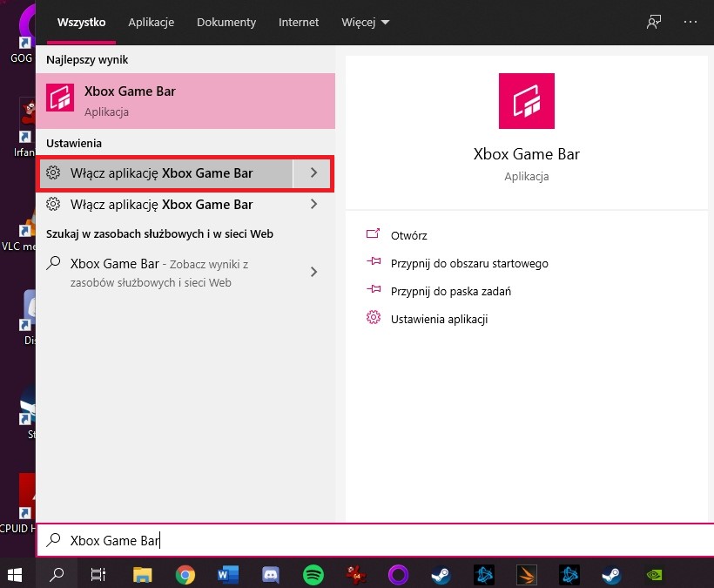
Task: Launch Google Chrome from the taskbar
Action: (x=185, y=575)
